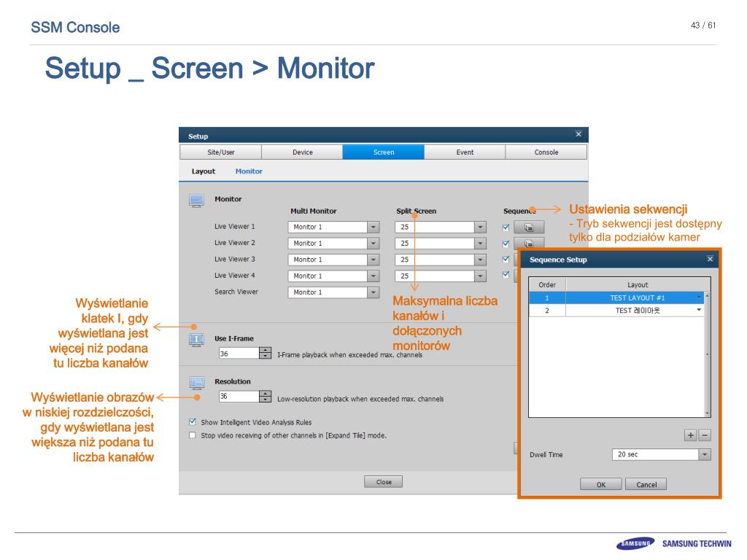
Task: Click the Layout column header
Action: click(638, 284)
